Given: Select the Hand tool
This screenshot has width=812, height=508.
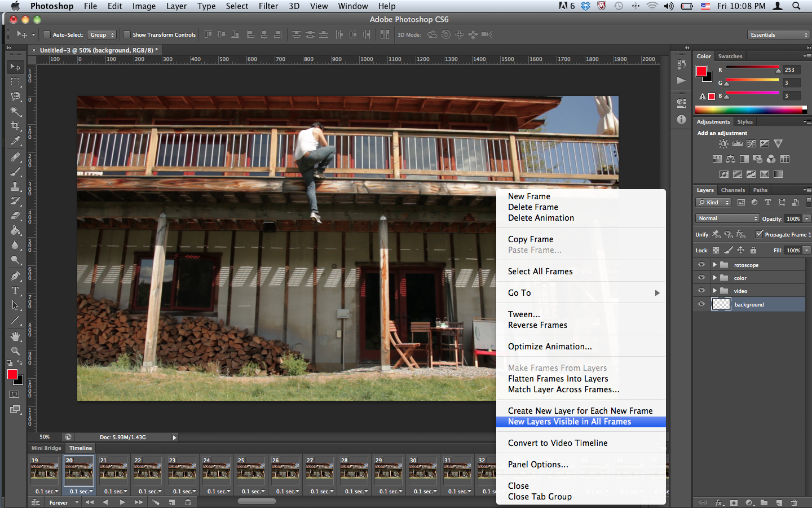Looking at the screenshot, I should [15, 336].
